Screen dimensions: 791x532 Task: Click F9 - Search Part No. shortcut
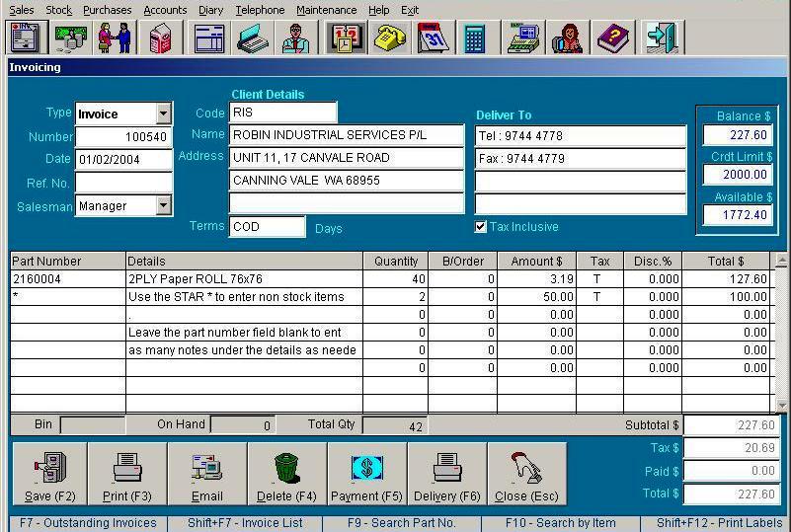click(402, 523)
